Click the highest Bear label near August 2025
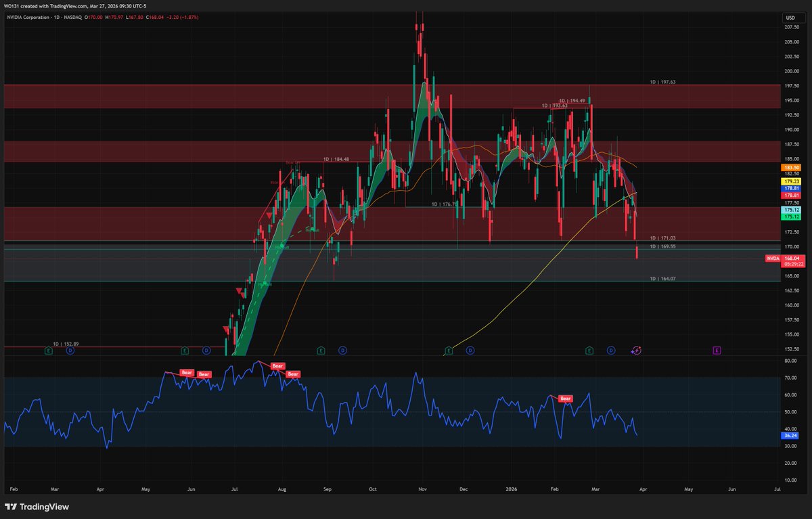The width and height of the screenshot is (812, 519). [277, 366]
